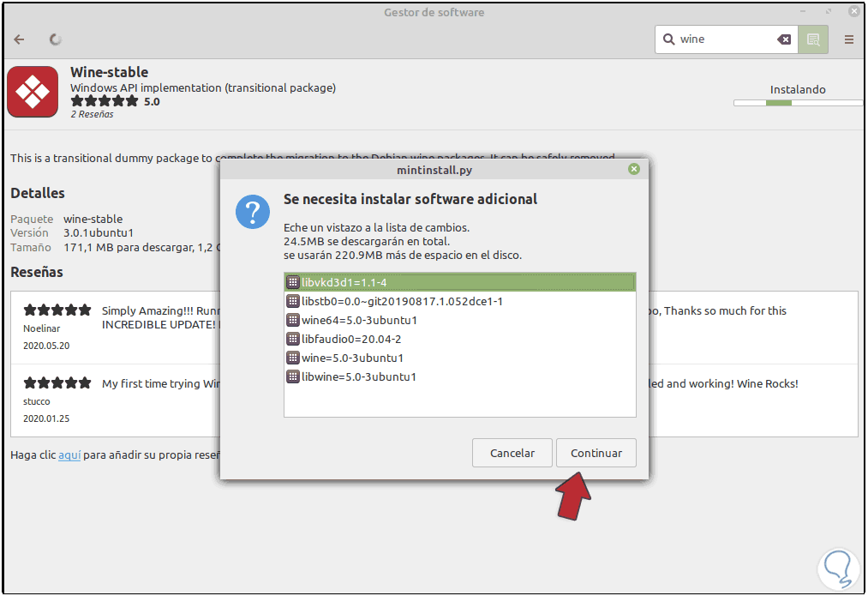Open the hamburger menu

pos(848,39)
